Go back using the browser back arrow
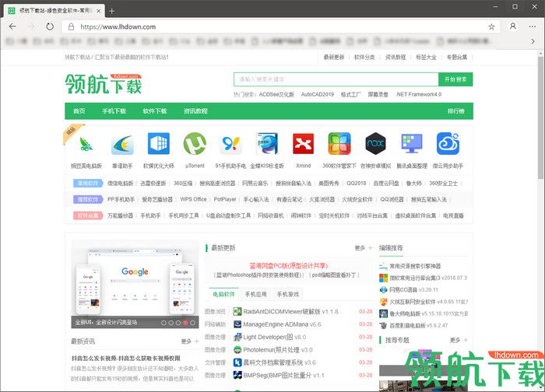 (13, 26)
